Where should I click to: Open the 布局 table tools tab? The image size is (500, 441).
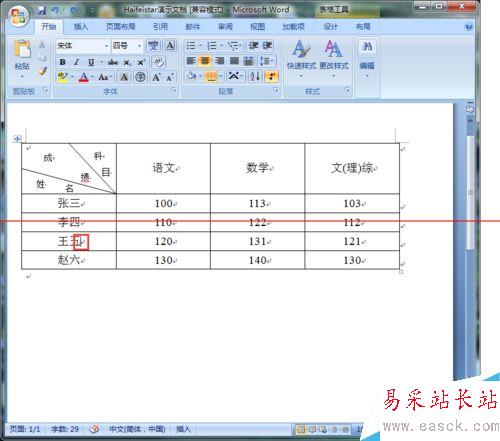tap(363, 27)
